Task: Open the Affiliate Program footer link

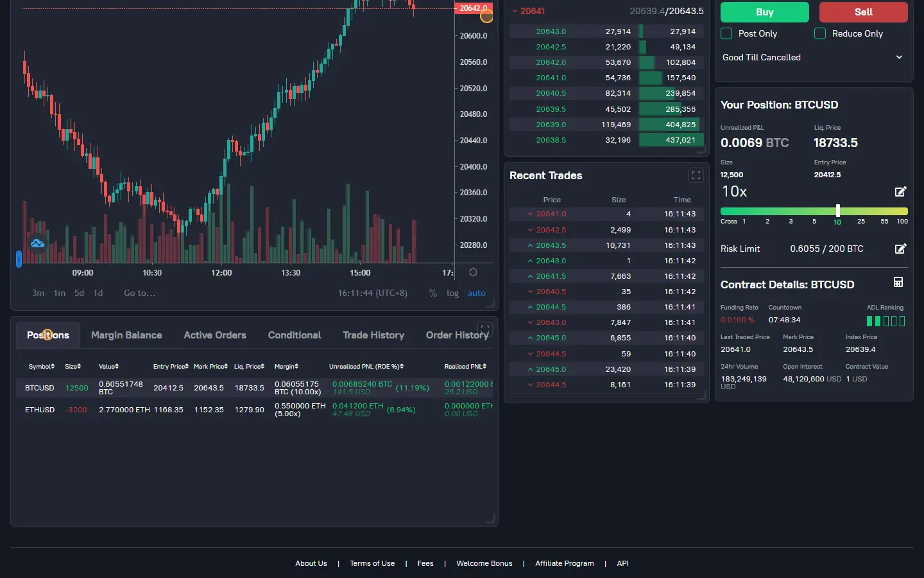Action: (x=565, y=563)
